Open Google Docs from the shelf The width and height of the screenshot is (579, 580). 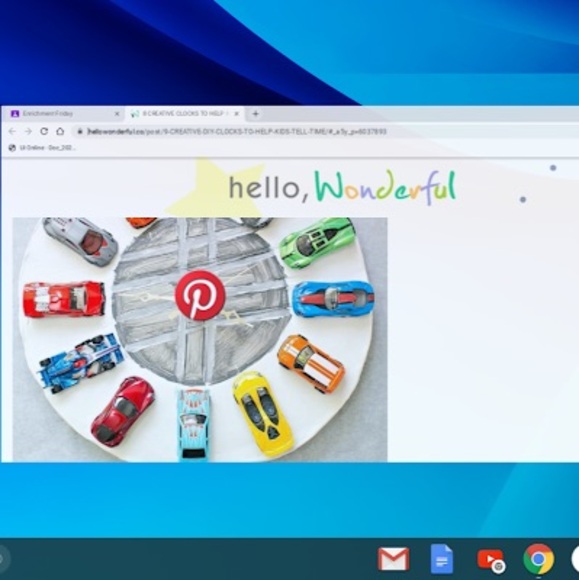pos(442,559)
